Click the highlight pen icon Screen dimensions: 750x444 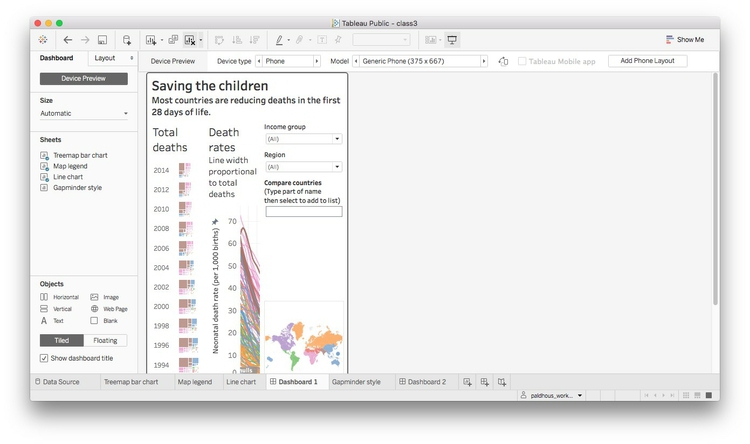tap(279, 40)
